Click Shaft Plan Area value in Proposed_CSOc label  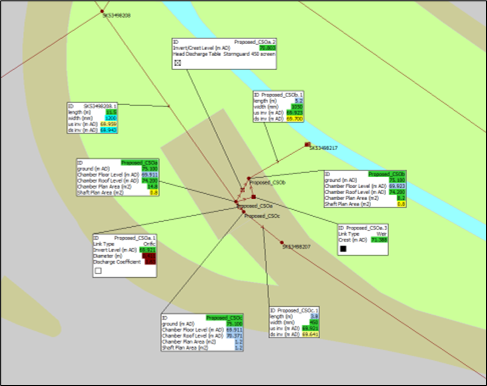tap(239, 348)
